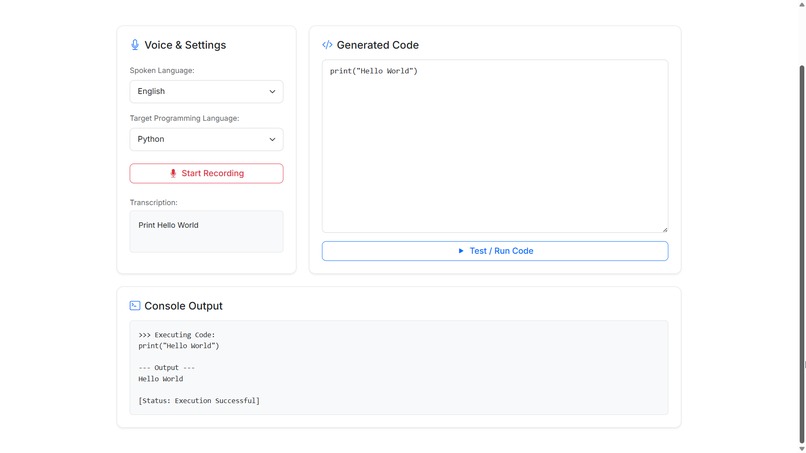Click the code brackets icon beside Generated Code

point(327,45)
